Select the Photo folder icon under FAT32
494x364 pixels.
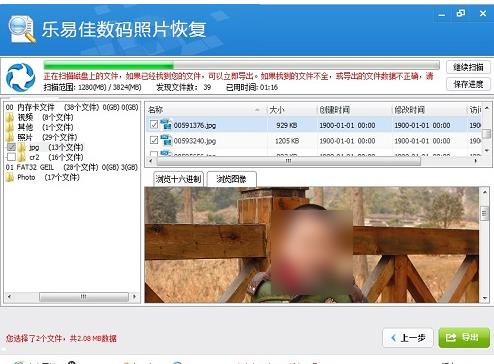[x=10, y=177]
